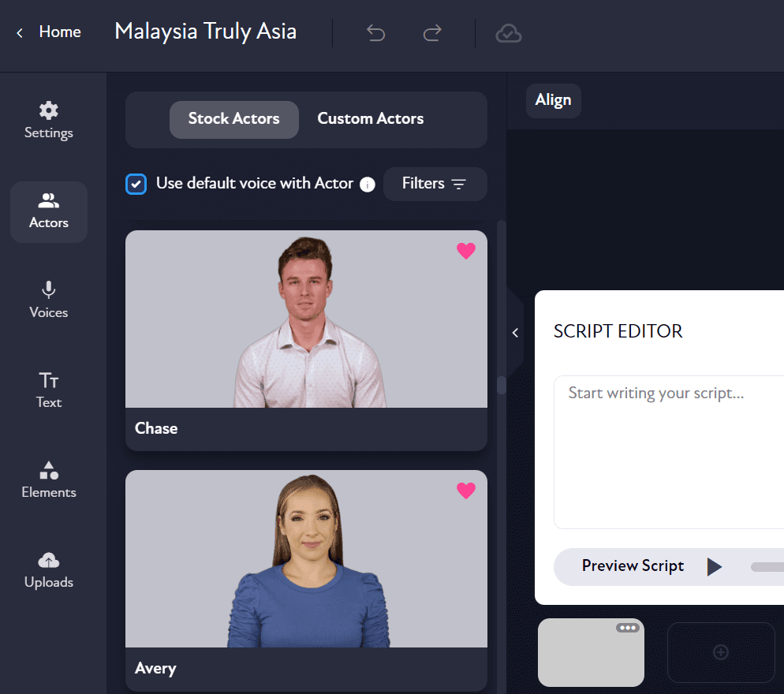Screen dimensions: 784x694
Task: Uncheck Use default voice with Actor
Action: coord(136,184)
